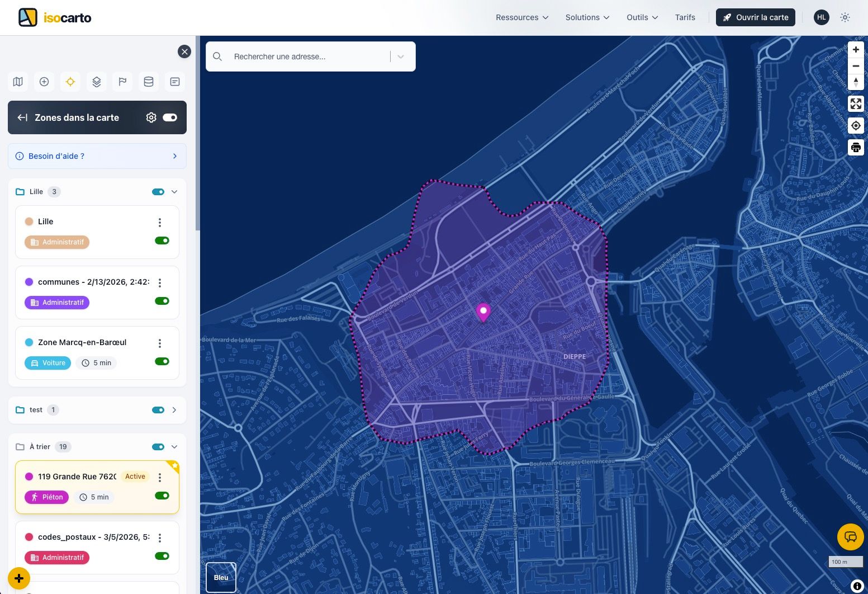Open the Ressources menu
The width and height of the screenshot is (868, 594).
click(522, 17)
